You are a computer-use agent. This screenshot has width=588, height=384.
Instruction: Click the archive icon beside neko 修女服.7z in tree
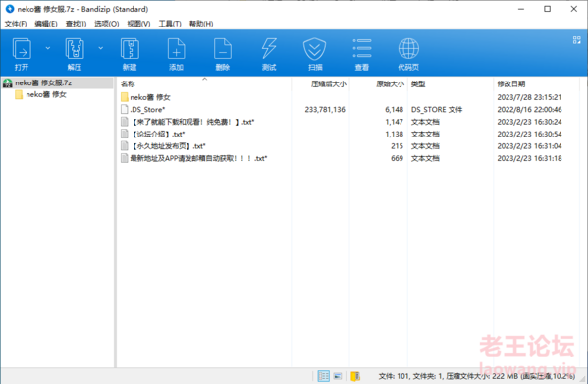coord(8,82)
